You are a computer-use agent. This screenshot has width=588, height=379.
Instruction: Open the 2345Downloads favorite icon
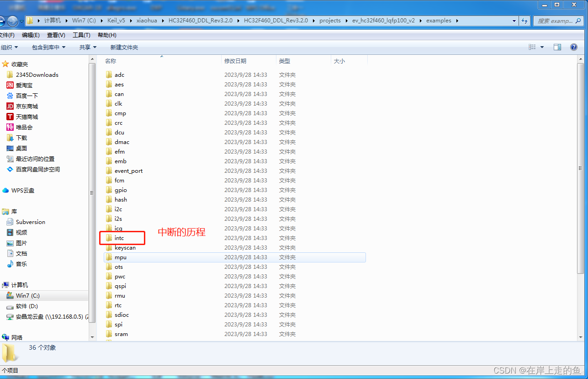[x=10, y=75]
